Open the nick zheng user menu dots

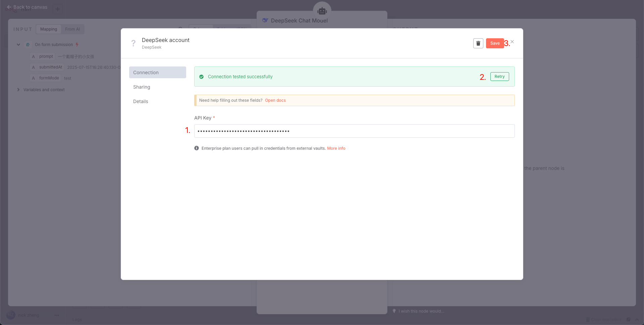tap(57, 315)
